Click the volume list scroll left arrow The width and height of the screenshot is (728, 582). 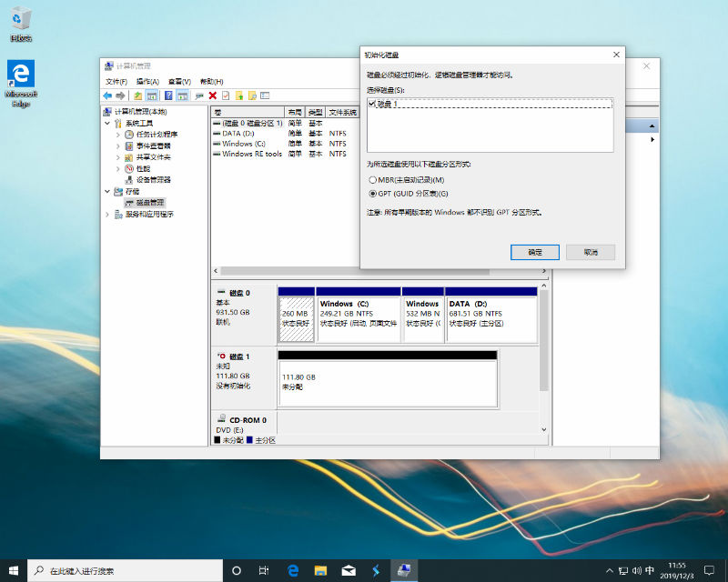[216, 271]
